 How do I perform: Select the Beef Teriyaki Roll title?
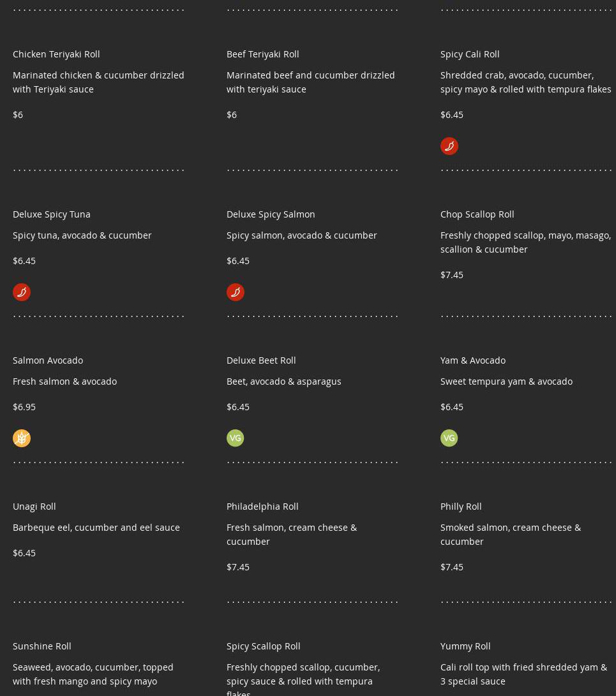[x=262, y=54]
